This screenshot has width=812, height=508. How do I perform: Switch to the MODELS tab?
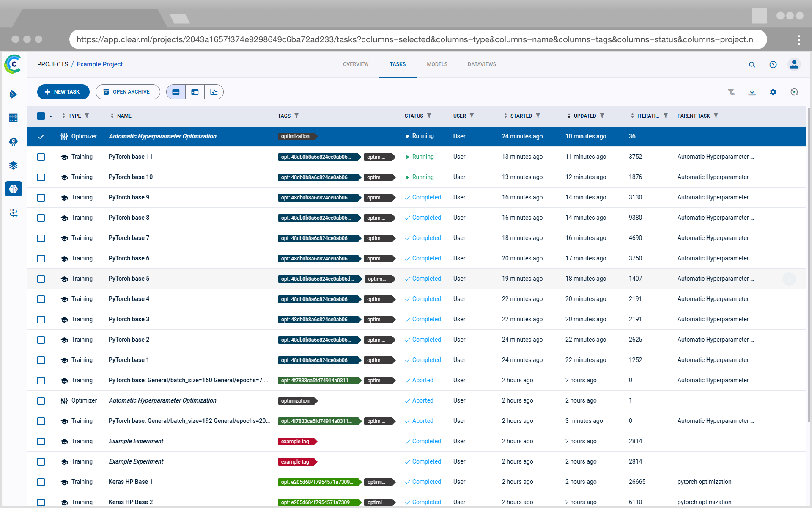437,64
